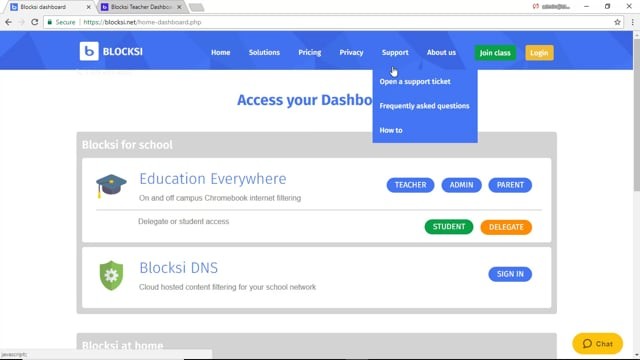The height and width of the screenshot is (360, 640).
Task: Select How to from Support menu
Action: point(391,131)
